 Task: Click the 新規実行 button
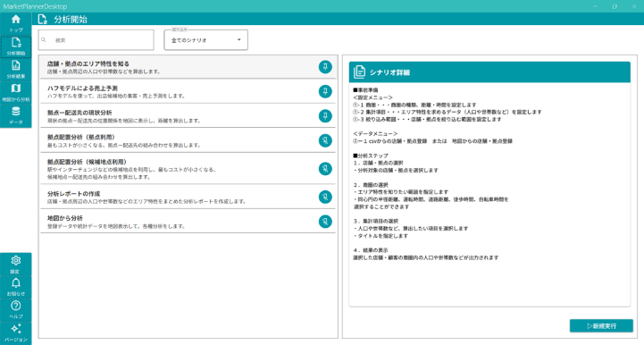(x=601, y=325)
